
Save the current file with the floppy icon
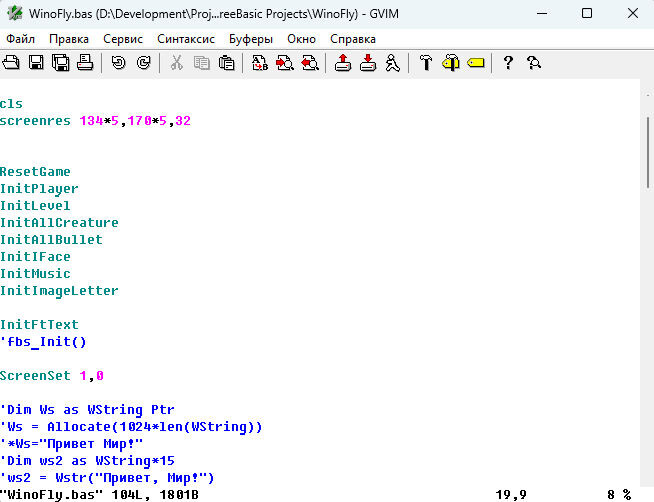click(36, 63)
